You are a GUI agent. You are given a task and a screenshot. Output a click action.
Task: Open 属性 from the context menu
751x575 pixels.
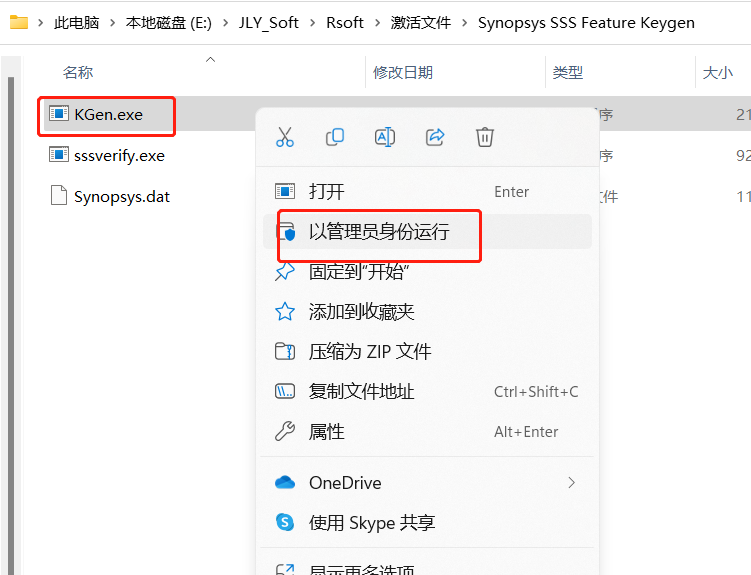tap(427, 431)
